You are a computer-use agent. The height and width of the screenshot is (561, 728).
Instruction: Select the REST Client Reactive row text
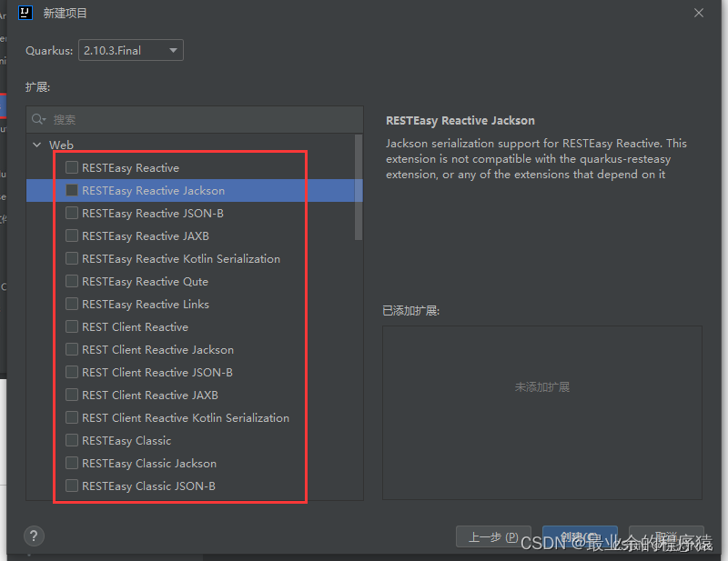(x=135, y=327)
